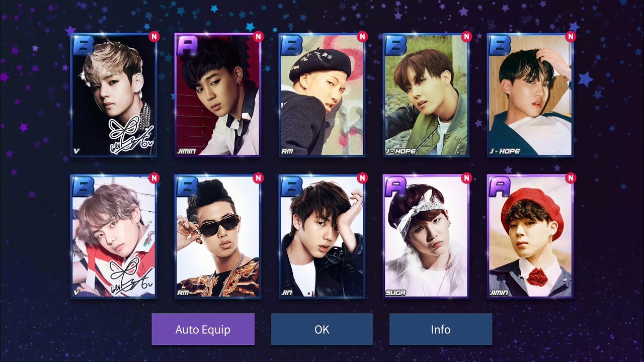
Task: Select the J-Hope card with green jacket
Action: (426, 95)
